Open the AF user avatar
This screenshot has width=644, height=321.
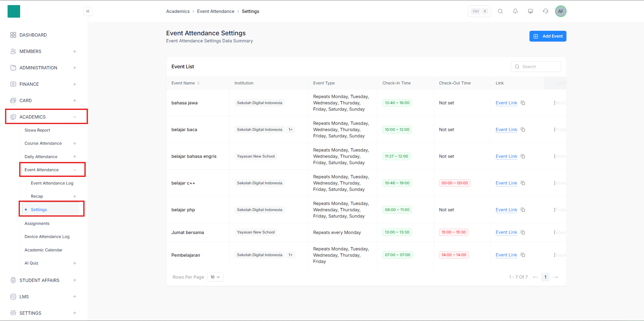[x=560, y=11]
